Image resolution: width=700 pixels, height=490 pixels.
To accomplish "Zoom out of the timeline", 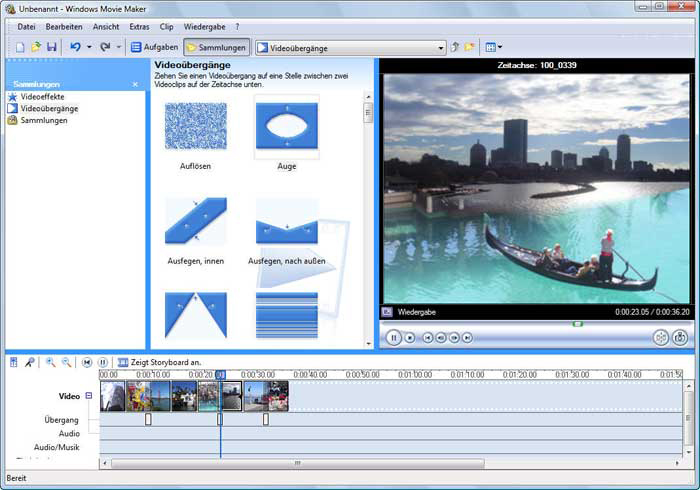I will [66, 362].
